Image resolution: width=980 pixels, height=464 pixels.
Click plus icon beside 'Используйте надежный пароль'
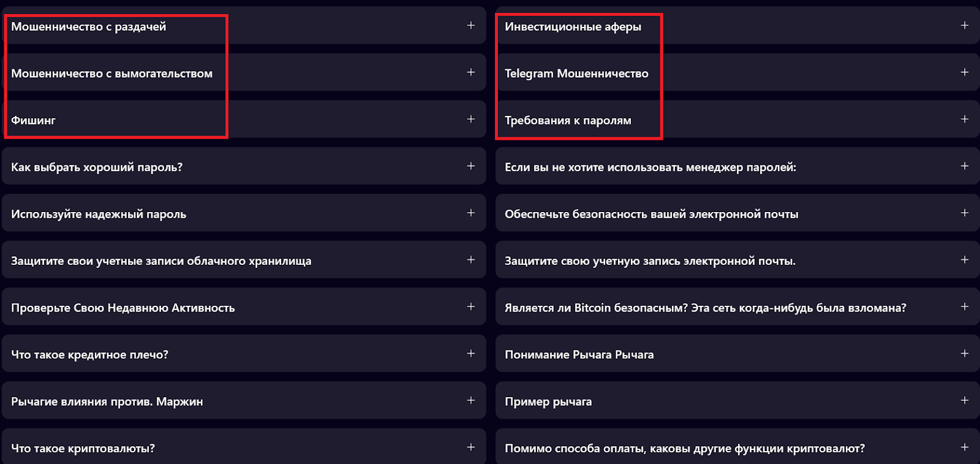pos(470,213)
